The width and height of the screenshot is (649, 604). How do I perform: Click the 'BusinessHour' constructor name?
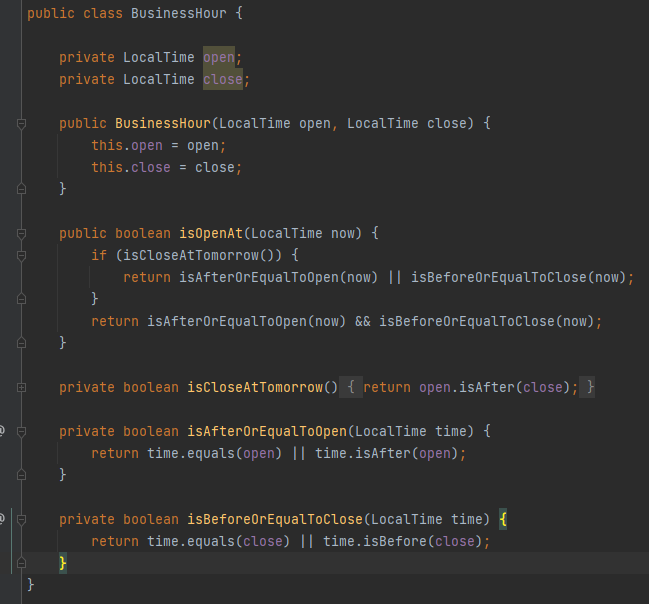(x=163, y=123)
